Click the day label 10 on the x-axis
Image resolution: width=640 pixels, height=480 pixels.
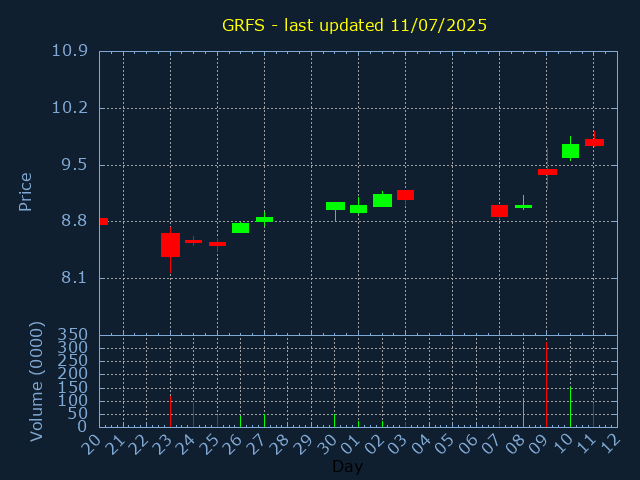coord(561,444)
